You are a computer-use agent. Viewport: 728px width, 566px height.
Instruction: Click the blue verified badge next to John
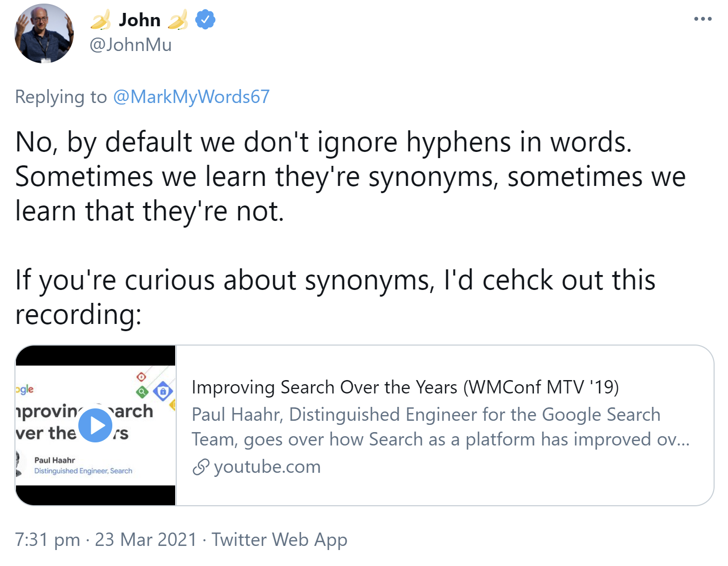206,20
